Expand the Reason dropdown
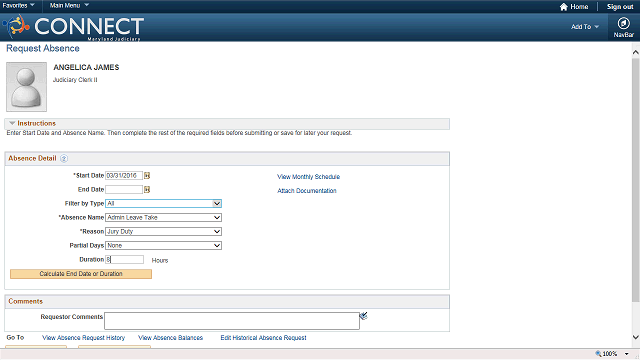The width and height of the screenshot is (640, 360). [x=163, y=231]
